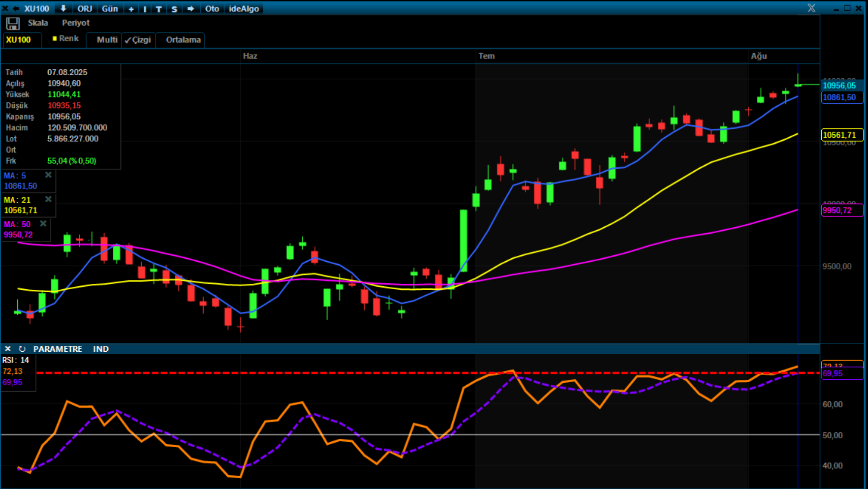Open the Skala dropdown menu
The image size is (868, 489).
pos(38,23)
